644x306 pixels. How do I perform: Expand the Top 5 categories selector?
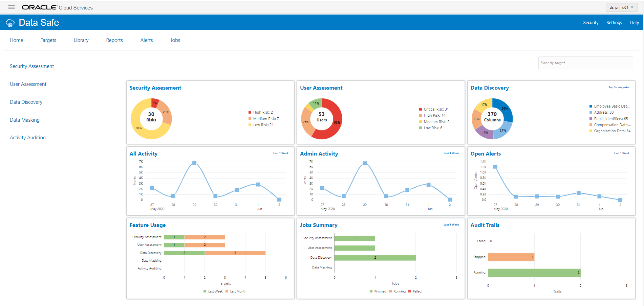(x=619, y=87)
